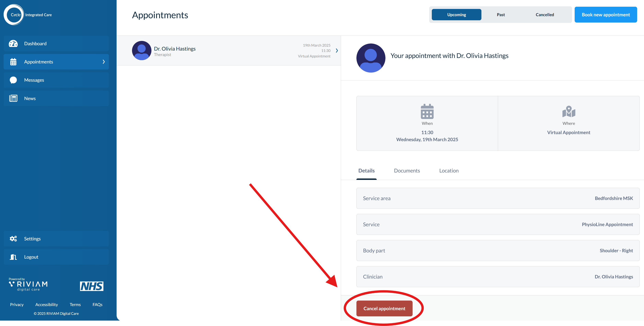
Task: Click the Dashboard gauge icon
Action: [x=13, y=44]
